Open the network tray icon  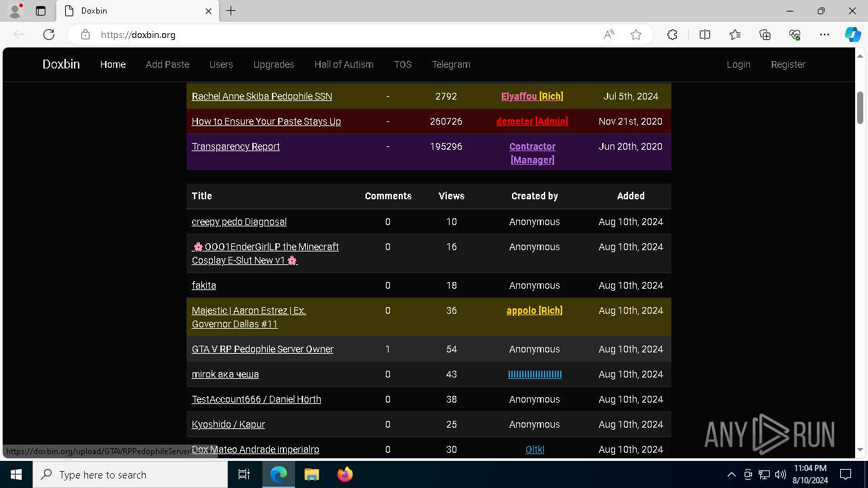[764, 474]
